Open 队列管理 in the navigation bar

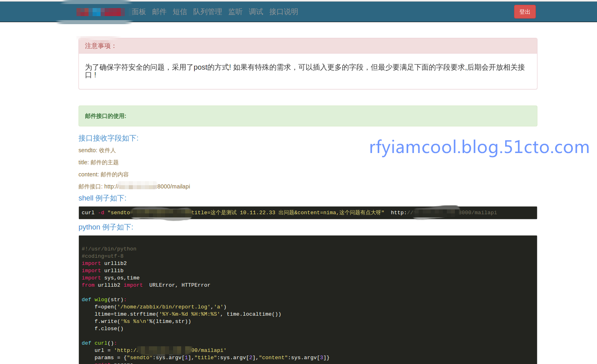(x=207, y=12)
